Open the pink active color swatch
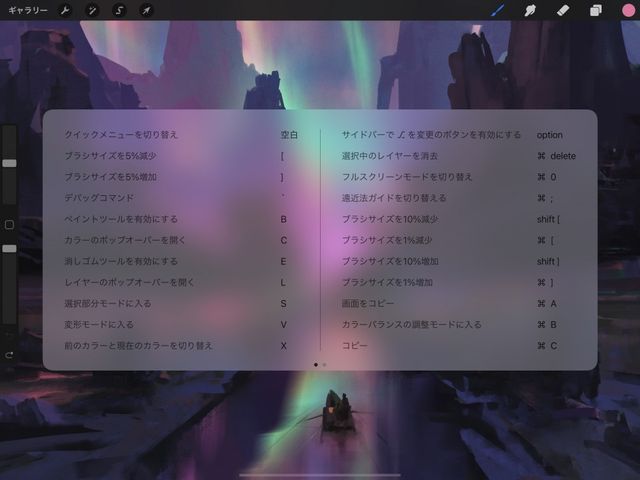This screenshot has height=480, width=640. 629,10
